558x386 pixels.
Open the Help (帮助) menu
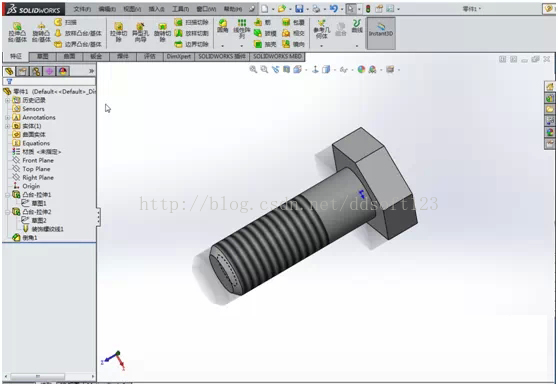click(233, 9)
